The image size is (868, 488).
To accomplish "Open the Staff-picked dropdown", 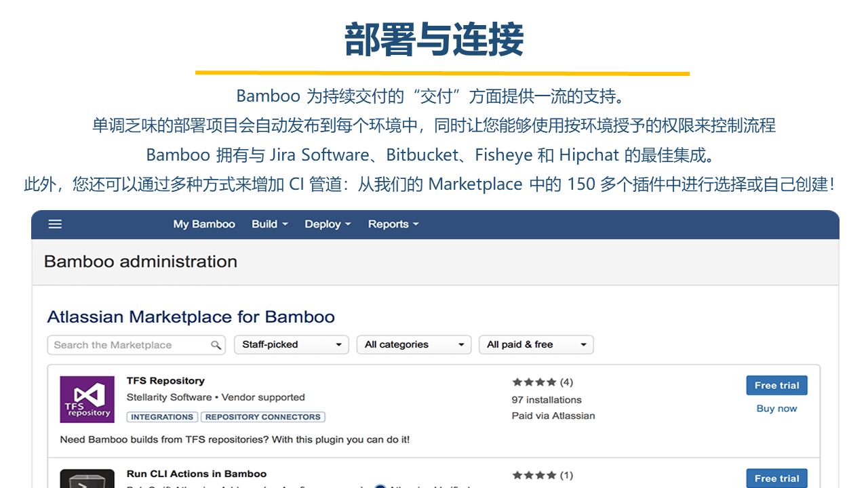I will click(x=292, y=345).
